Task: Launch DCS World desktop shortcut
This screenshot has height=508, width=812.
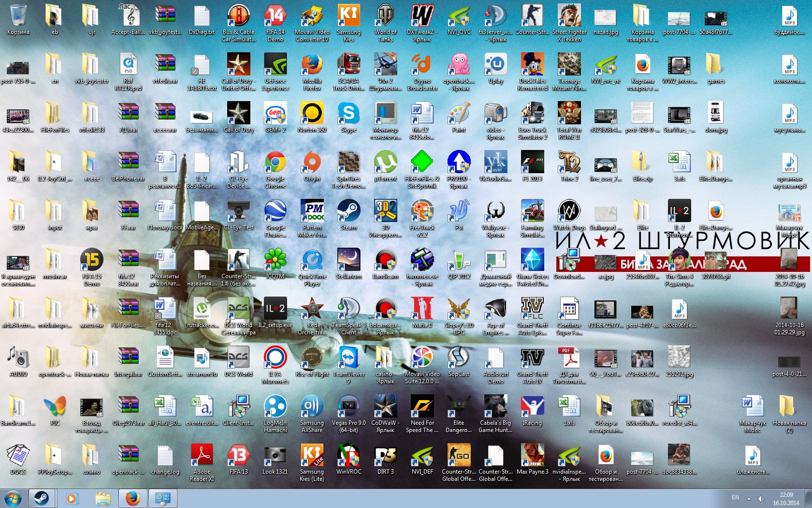Action: tap(238, 362)
